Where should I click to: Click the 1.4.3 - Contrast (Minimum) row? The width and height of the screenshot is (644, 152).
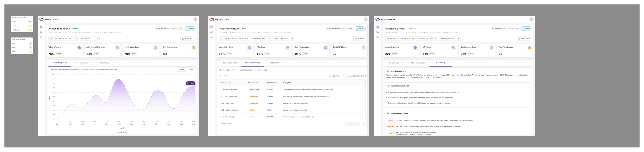click(292, 90)
